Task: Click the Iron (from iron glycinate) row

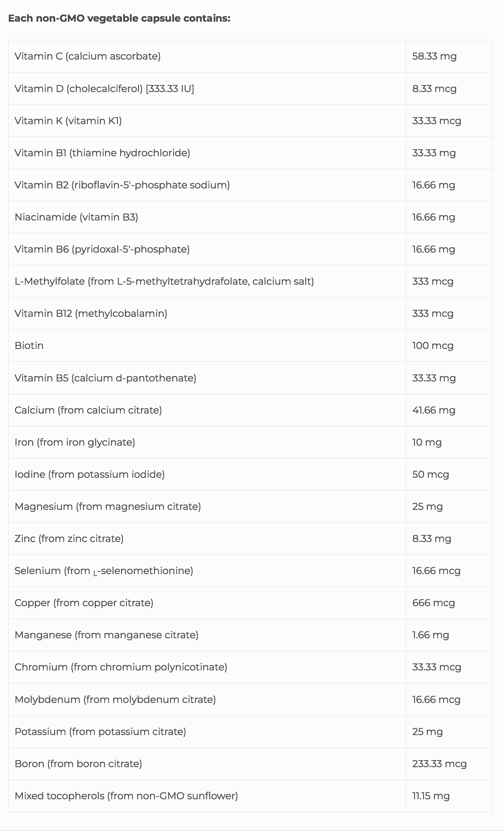Action: [75, 442]
